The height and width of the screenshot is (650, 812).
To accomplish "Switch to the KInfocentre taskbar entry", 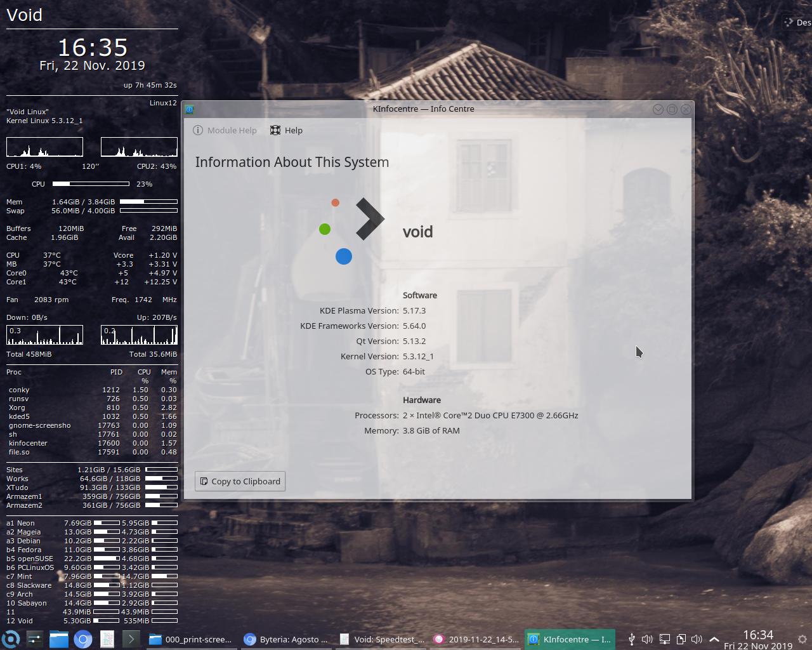I will pyautogui.click(x=569, y=639).
